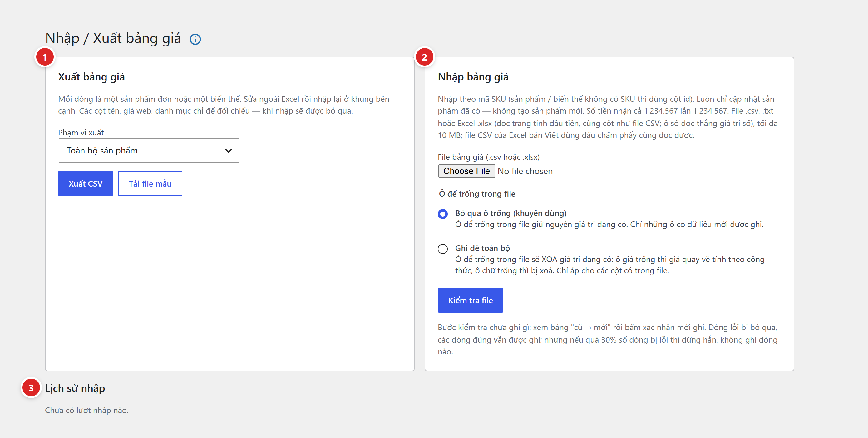Click the 'No file chosen' text
The width and height of the screenshot is (868, 438).
(x=525, y=171)
